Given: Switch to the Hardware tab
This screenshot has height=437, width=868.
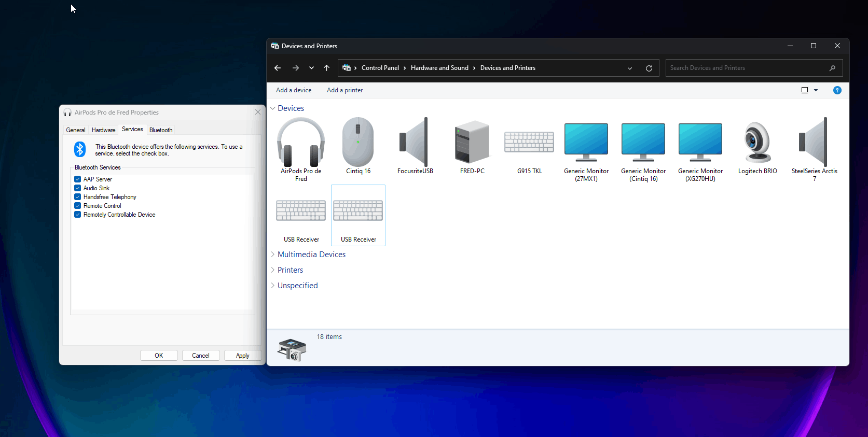Looking at the screenshot, I should pyautogui.click(x=104, y=130).
